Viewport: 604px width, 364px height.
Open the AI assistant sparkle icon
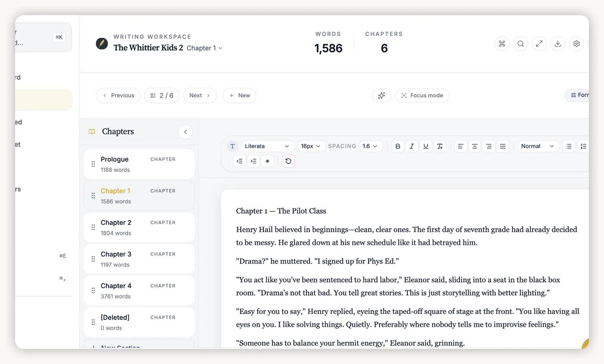tap(381, 95)
